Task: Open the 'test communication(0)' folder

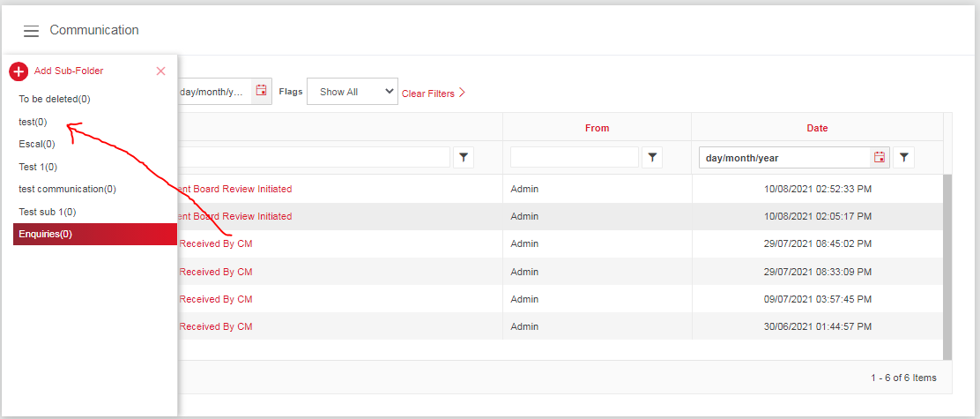Action: tap(67, 189)
